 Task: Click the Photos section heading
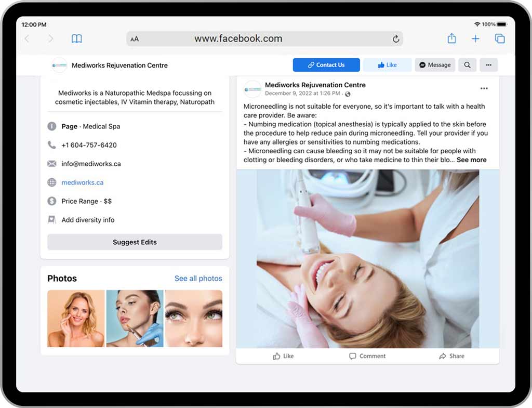pyautogui.click(x=62, y=279)
